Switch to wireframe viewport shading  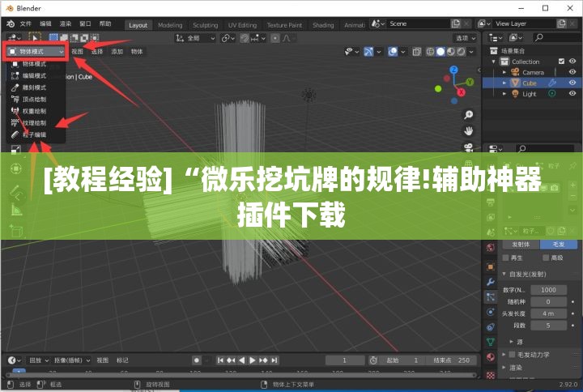coord(430,52)
